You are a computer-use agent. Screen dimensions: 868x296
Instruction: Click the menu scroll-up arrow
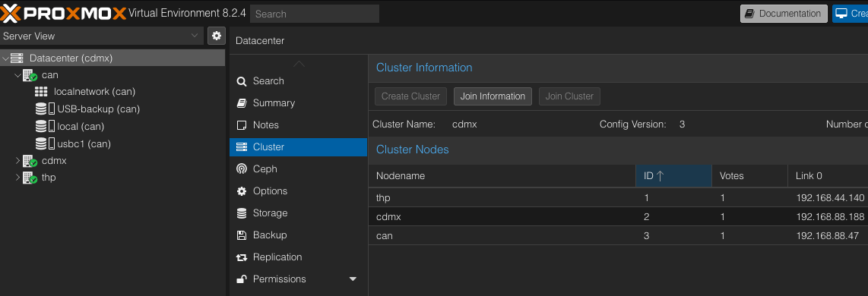(299, 64)
